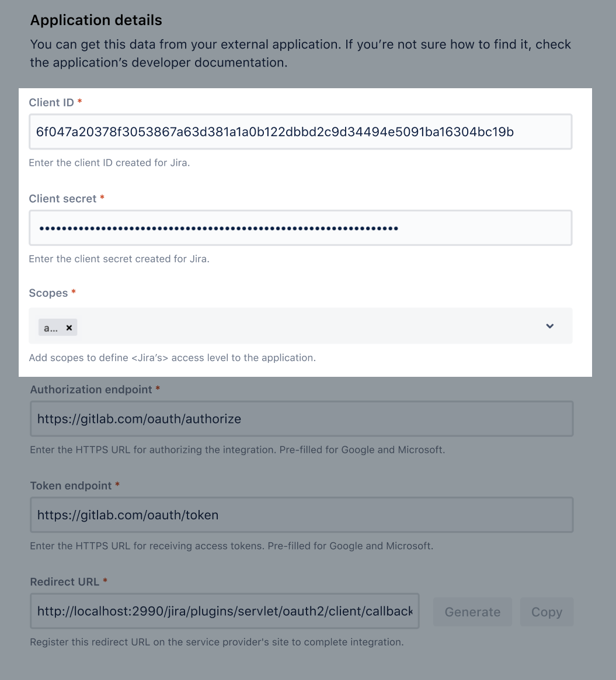Remove the selected scope tag with x
The image size is (616, 680).
click(69, 328)
